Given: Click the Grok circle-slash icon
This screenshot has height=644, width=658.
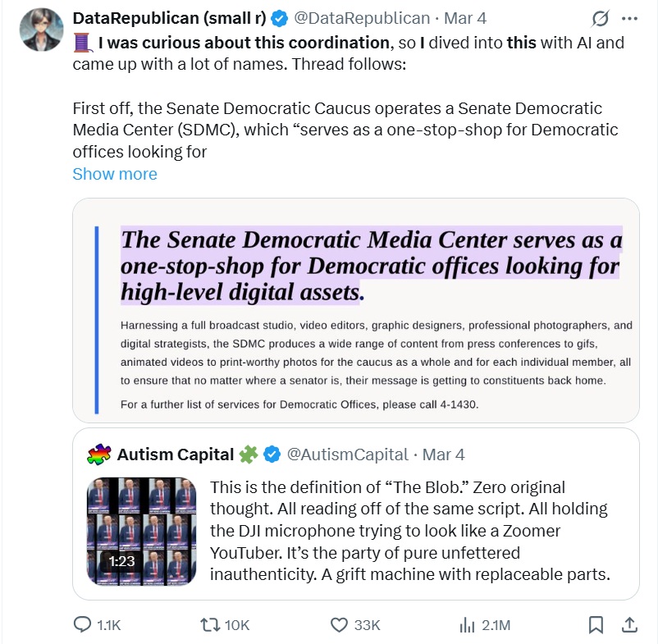Looking at the screenshot, I should pyautogui.click(x=599, y=18).
